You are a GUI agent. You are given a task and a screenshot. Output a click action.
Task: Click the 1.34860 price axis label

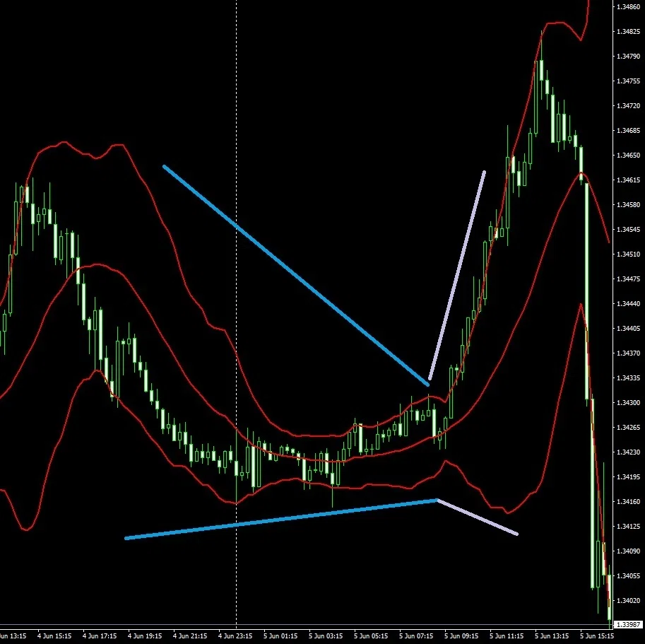point(628,6)
